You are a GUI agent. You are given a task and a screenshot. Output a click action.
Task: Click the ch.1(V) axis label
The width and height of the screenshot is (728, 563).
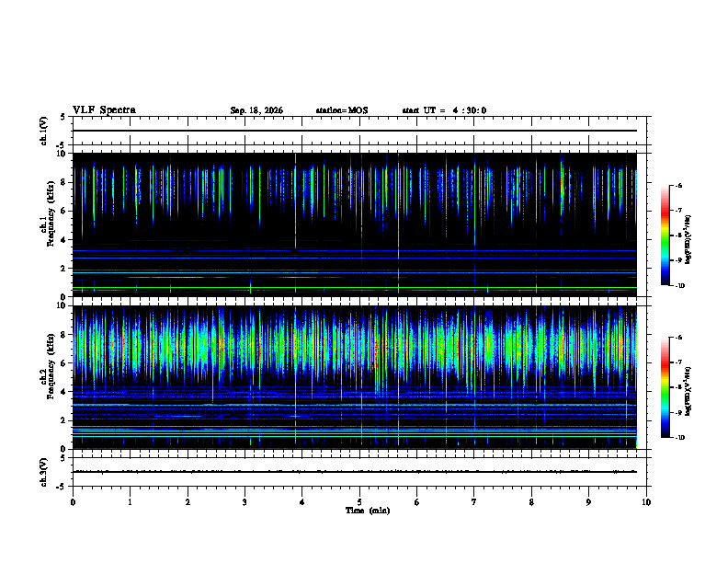click(x=43, y=131)
